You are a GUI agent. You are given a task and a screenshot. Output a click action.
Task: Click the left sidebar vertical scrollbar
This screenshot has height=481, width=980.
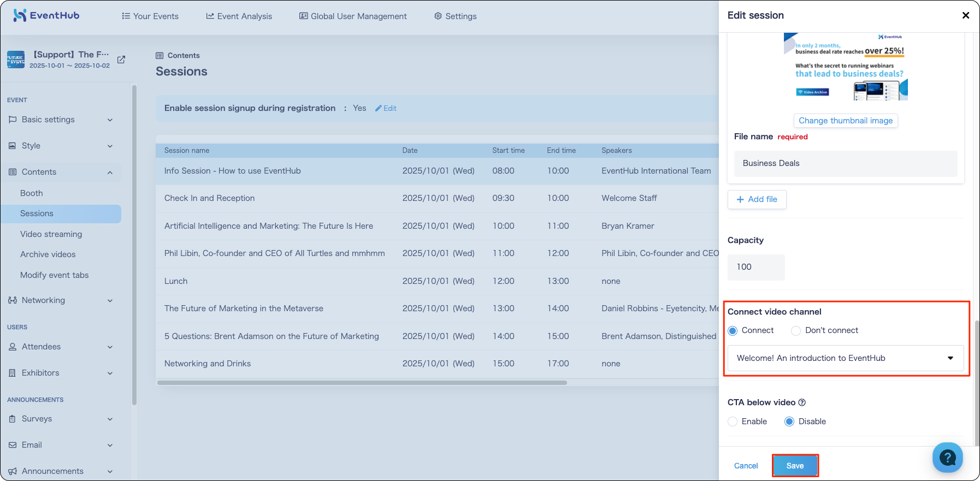point(134,245)
